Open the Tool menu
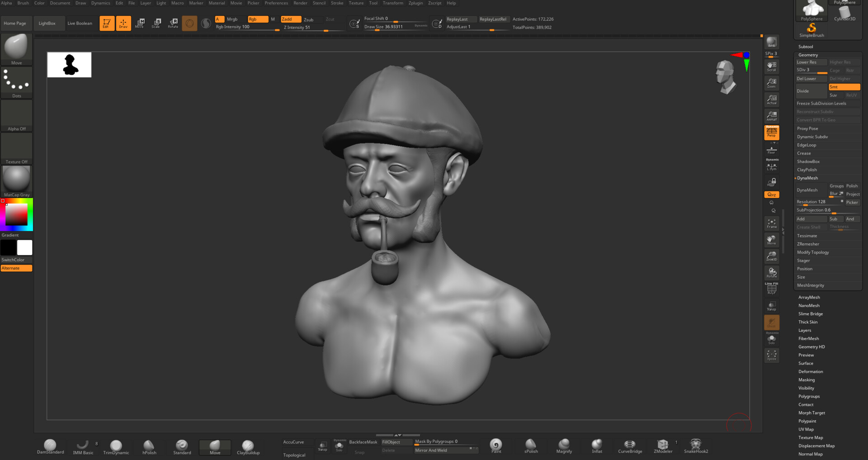Image resolution: width=868 pixels, height=460 pixels. pos(373,3)
